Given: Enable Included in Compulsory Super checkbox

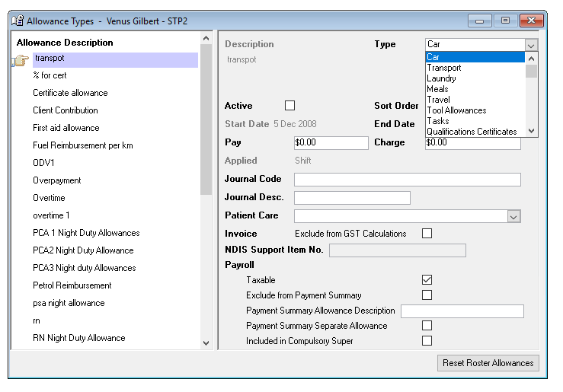Looking at the screenshot, I should (427, 341).
